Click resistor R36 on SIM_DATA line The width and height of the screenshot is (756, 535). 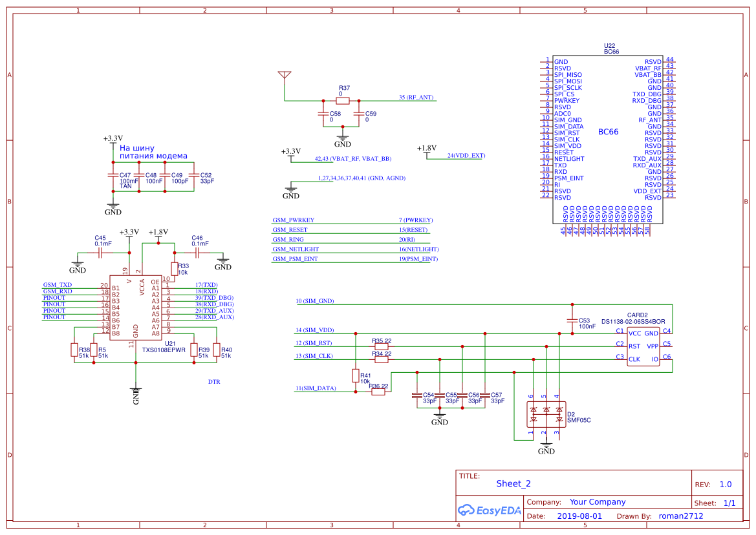378,392
